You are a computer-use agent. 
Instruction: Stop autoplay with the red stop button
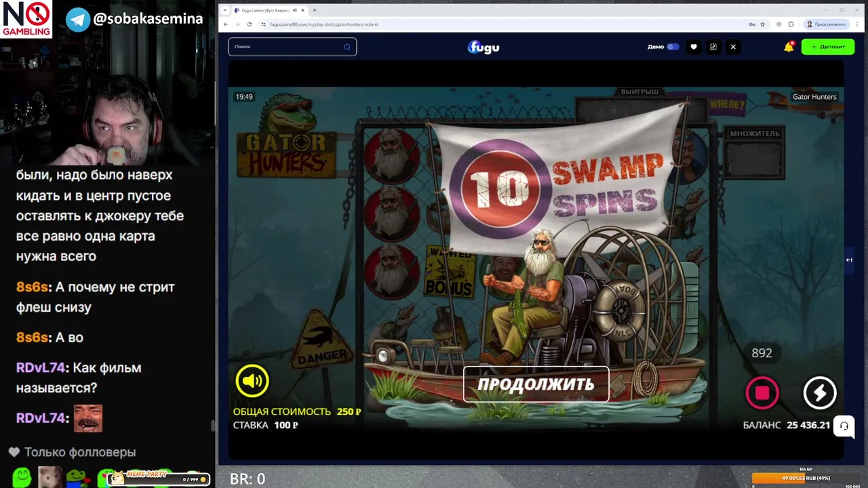(x=762, y=392)
